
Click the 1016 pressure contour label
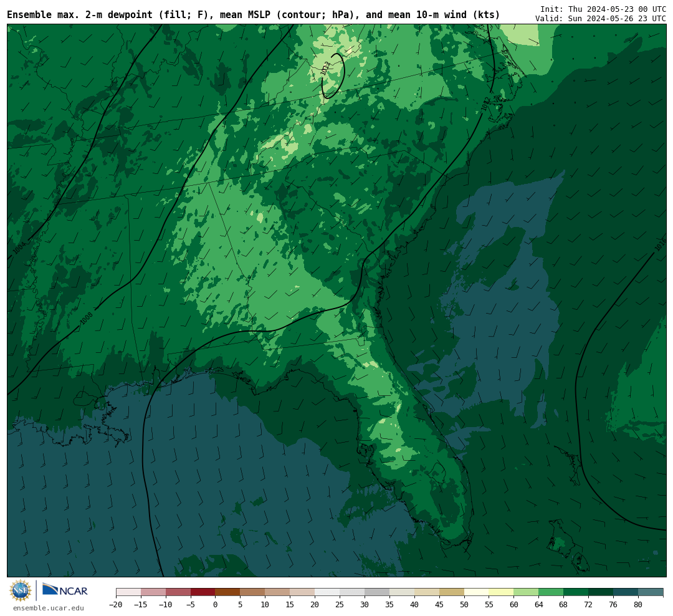point(660,245)
